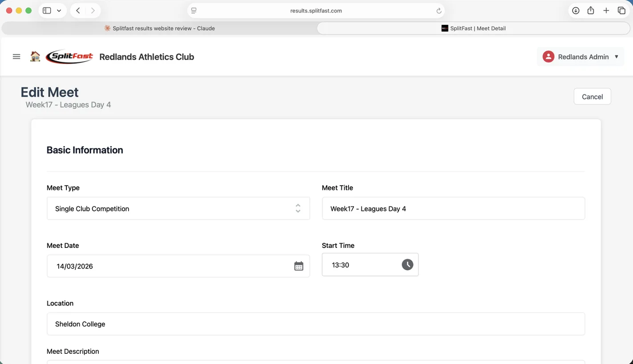
Task: Switch to Splitfast results website review - Claude tab
Action: [159, 28]
